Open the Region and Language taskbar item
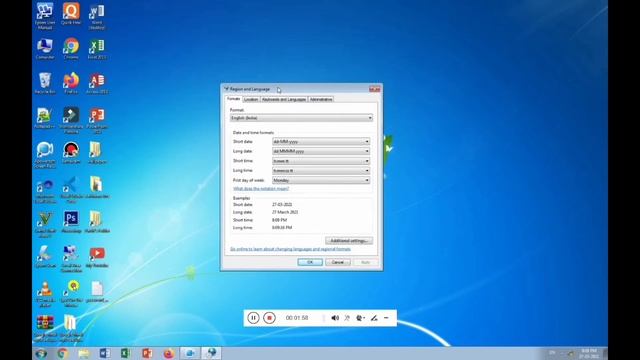640x360 pixels. (x=211, y=353)
